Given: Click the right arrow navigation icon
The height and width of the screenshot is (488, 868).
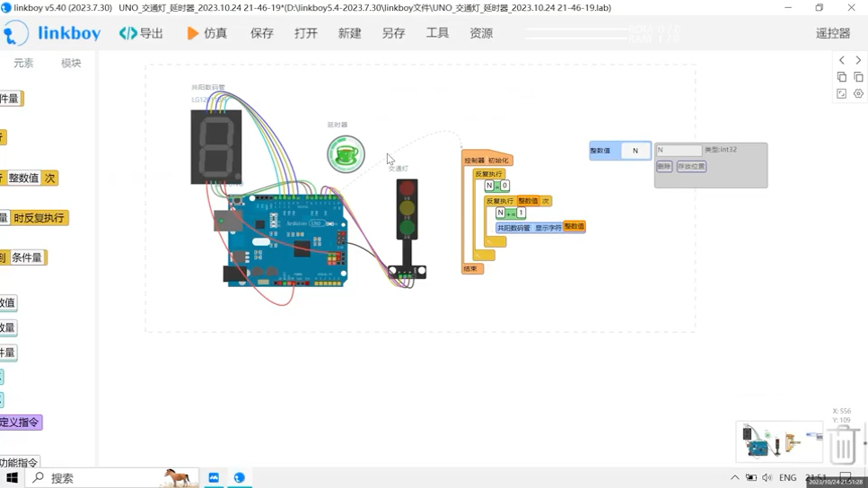Looking at the screenshot, I should pos(858,60).
